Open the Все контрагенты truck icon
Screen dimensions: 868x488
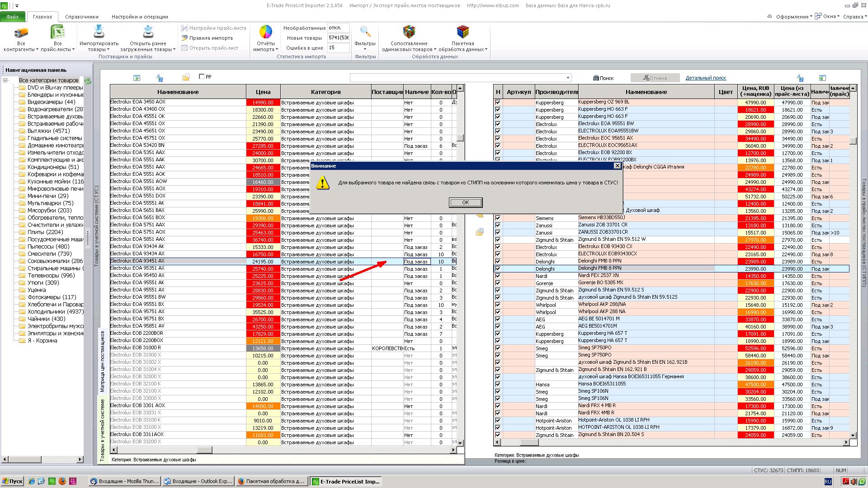click(x=21, y=33)
